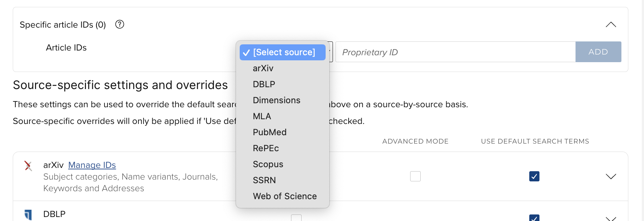Click the arXiv source logo icon
Screen dimensions: 644x221
click(x=28, y=166)
